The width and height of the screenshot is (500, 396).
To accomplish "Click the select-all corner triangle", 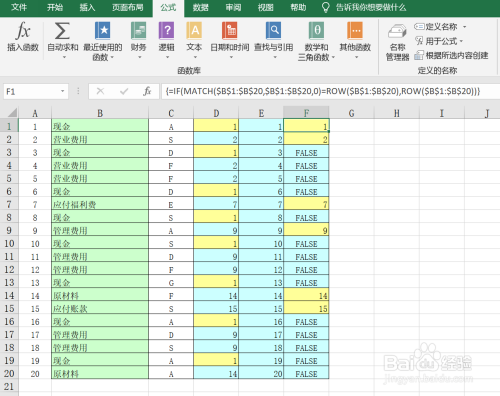I will (12, 112).
